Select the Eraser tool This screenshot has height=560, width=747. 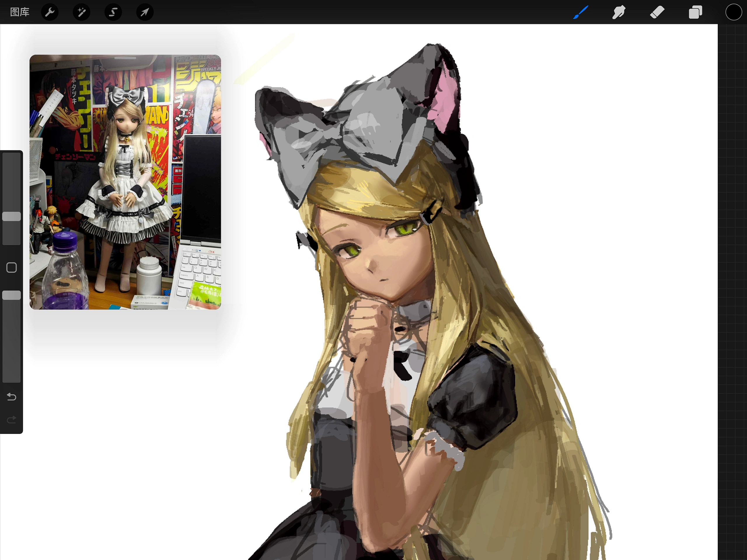click(657, 12)
